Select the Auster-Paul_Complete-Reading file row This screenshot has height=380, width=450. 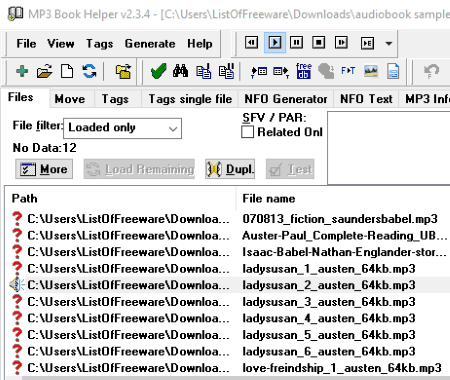[x=345, y=236]
